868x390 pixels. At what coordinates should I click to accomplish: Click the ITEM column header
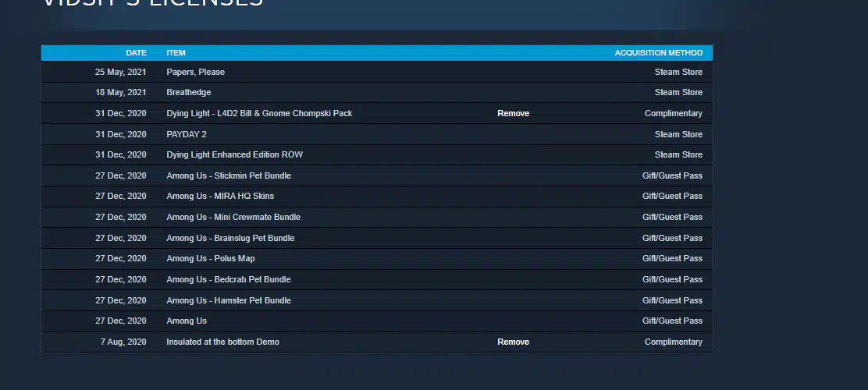176,53
